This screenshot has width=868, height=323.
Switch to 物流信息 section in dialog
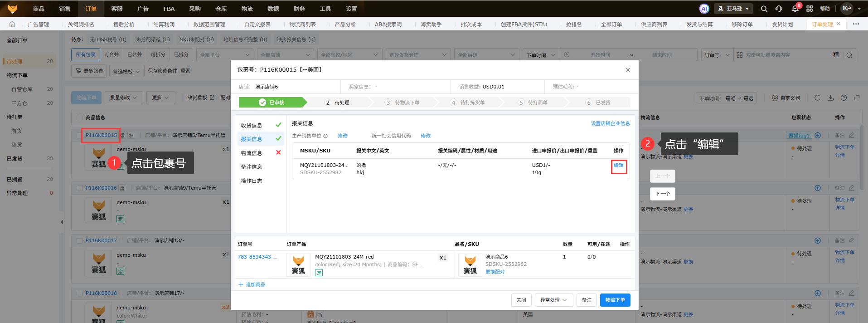coord(252,153)
